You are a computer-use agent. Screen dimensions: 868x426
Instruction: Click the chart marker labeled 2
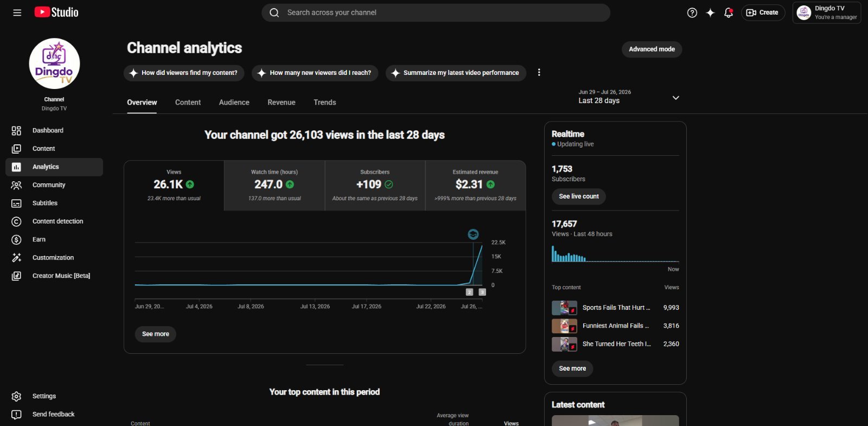[x=470, y=292]
